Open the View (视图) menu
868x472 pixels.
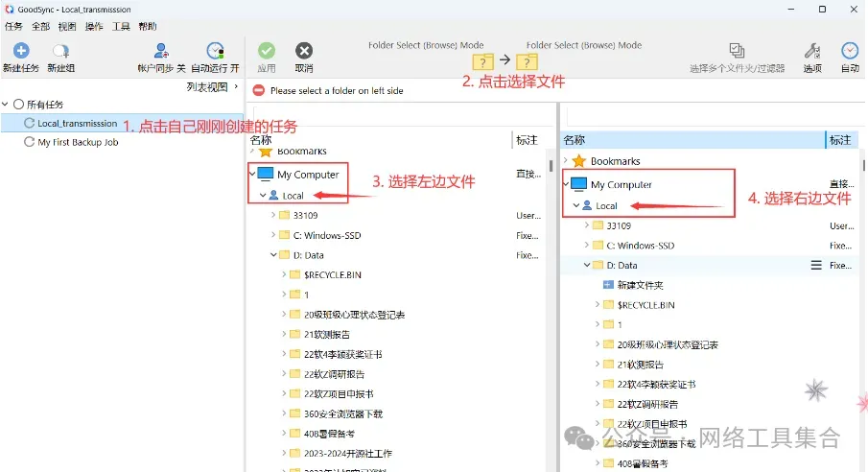67,26
